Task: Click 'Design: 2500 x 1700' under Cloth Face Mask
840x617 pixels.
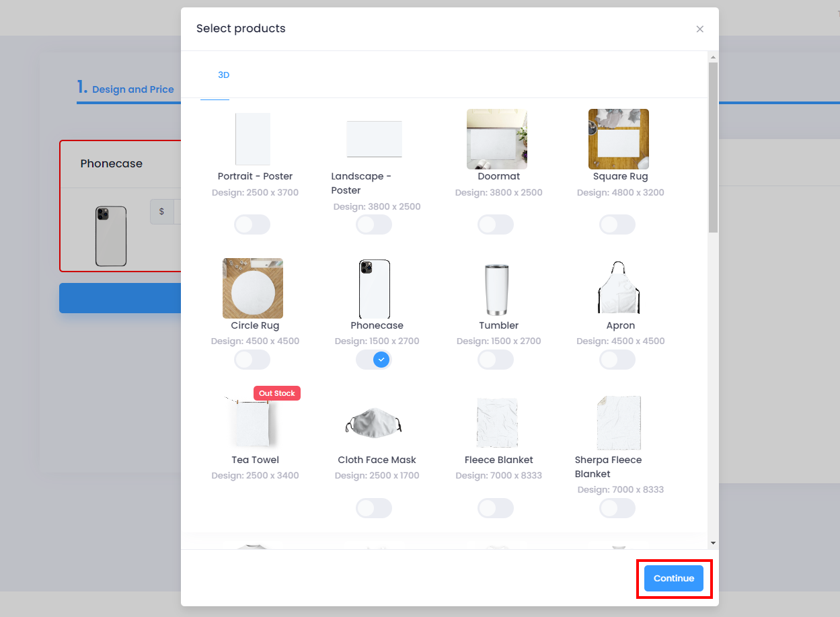Action: click(x=377, y=475)
